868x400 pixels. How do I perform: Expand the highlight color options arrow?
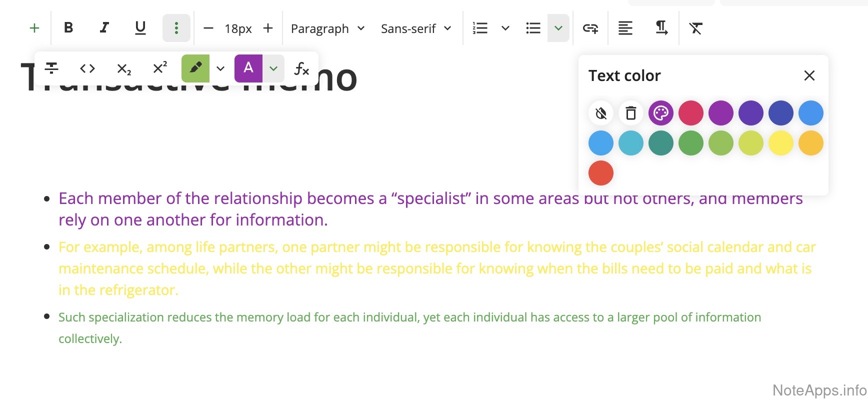coord(220,68)
